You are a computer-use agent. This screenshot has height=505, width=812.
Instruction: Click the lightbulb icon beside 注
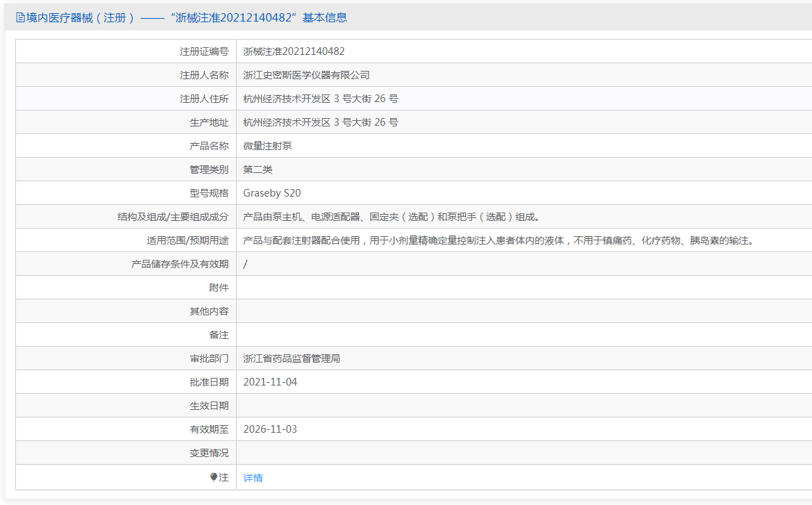coord(214,477)
